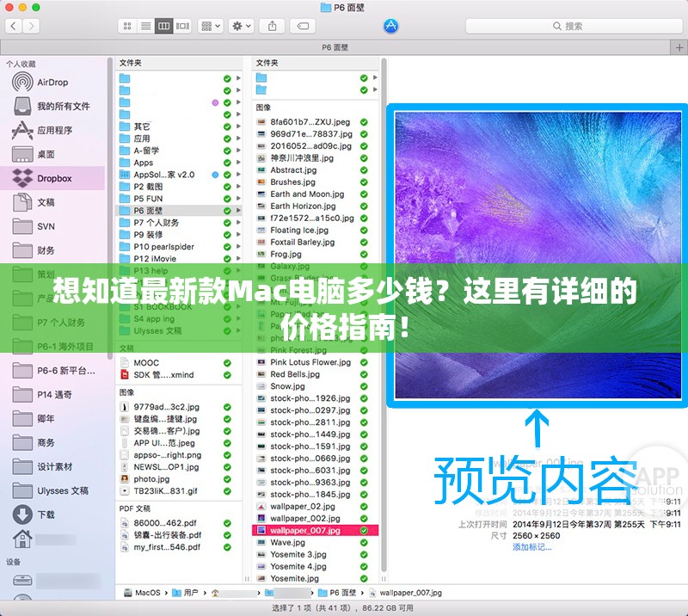Switch to Cover Flow view

(x=182, y=27)
